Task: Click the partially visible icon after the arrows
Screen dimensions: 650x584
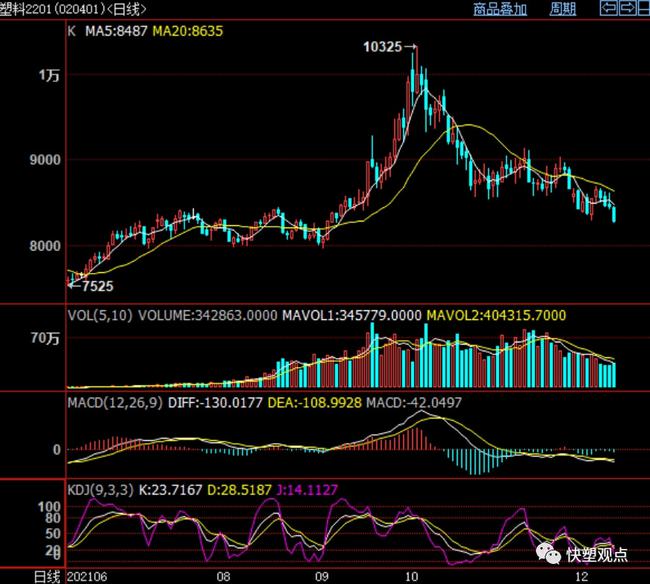Action: [x=644, y=9]
